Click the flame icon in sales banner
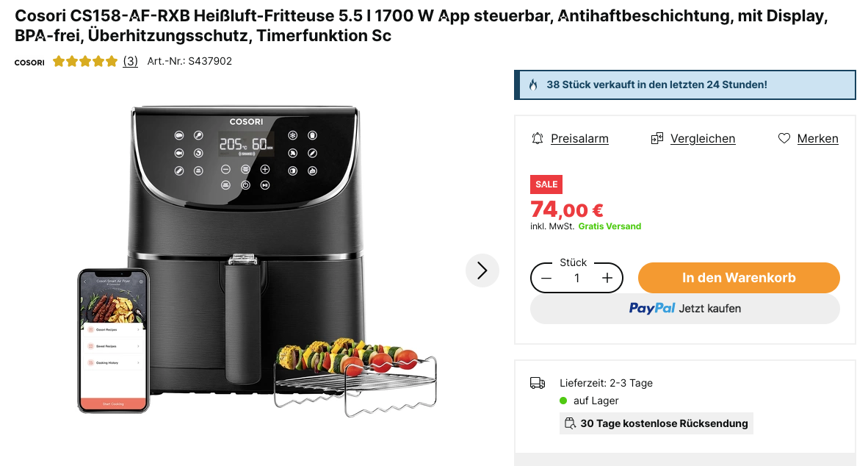The image size is (868, 466). pyautogui.click(x=533, y=85)
